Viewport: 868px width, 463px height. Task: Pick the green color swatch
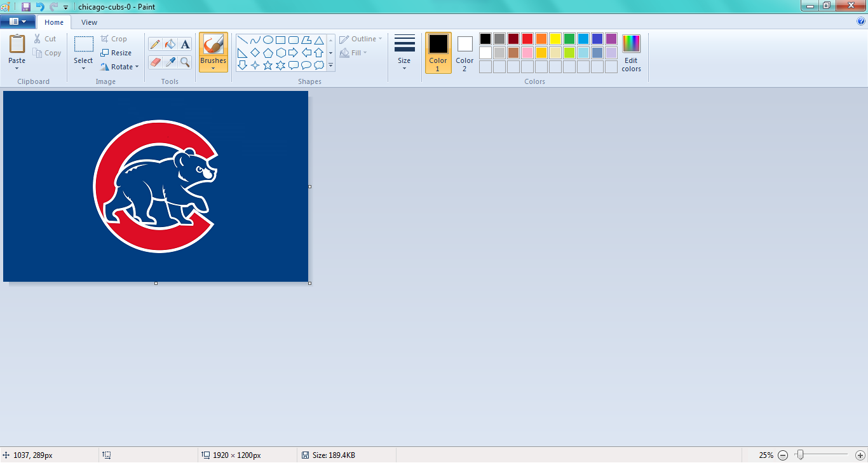click(569, 39)
